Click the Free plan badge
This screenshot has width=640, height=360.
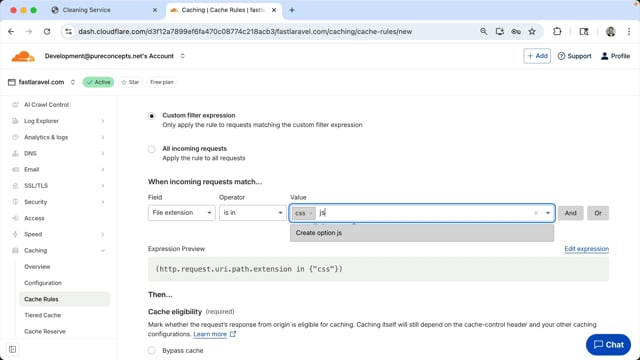pyautogui.click(x=162, y=82)
